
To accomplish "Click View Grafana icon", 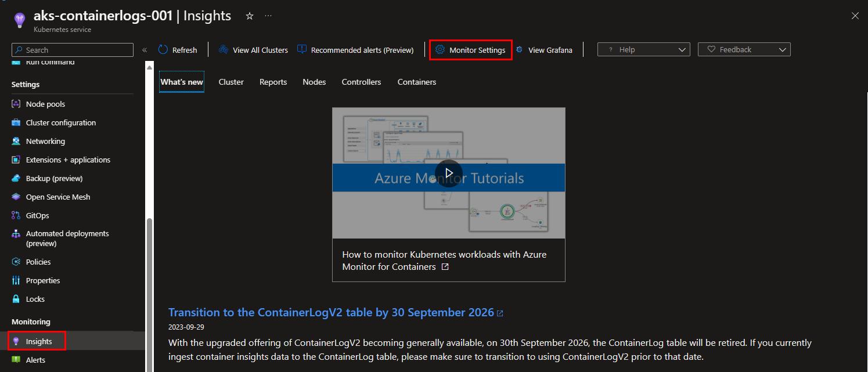I will [x=519, y=50].
